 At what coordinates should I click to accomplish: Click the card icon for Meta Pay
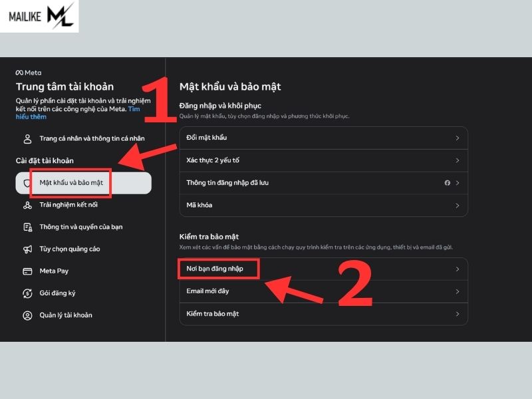tap(27, 271)
